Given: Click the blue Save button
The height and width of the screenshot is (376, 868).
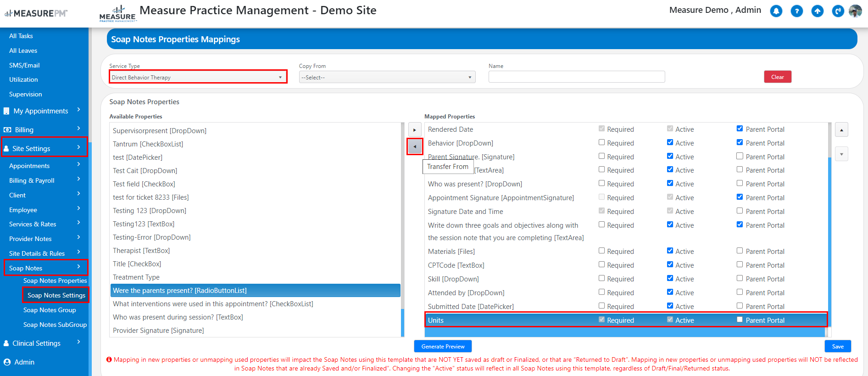Looking at the screenshot, I should click(838, 347).
